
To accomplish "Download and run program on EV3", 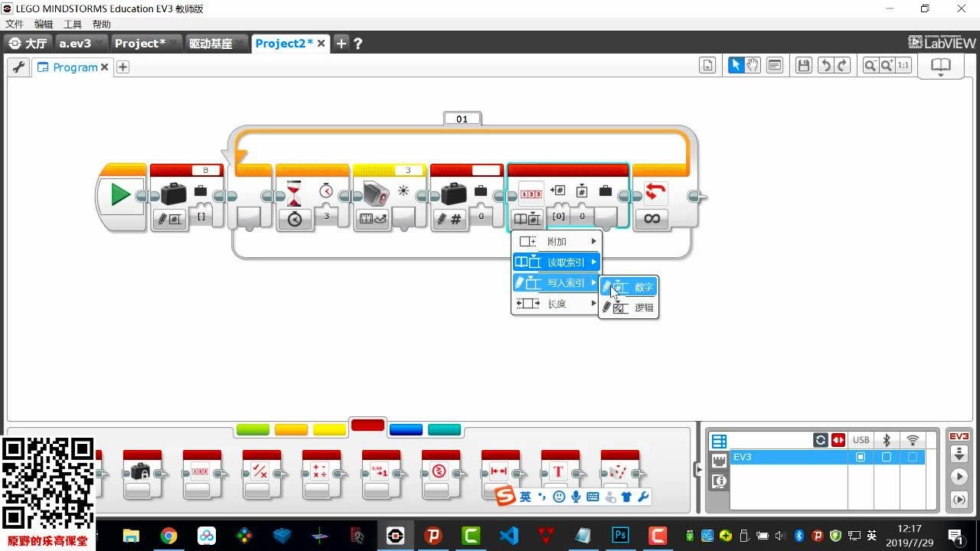I will pos(959,476).
